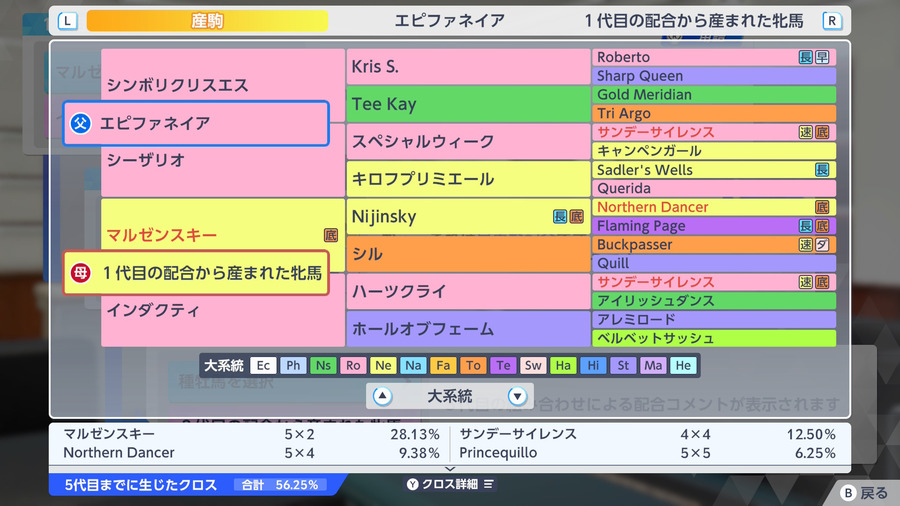
Task: Click the 速 badge on Buckpasser
Action: tap(806, 245)
